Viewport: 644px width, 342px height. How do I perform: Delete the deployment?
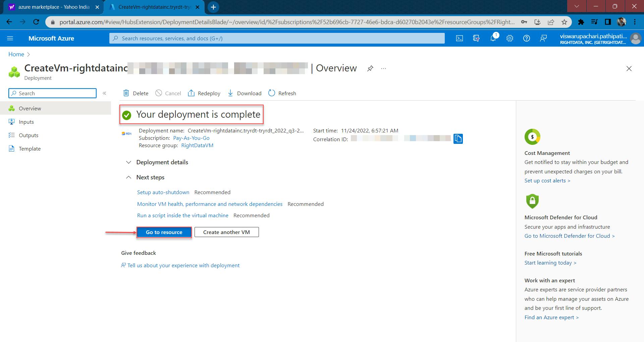click(136, 93)
